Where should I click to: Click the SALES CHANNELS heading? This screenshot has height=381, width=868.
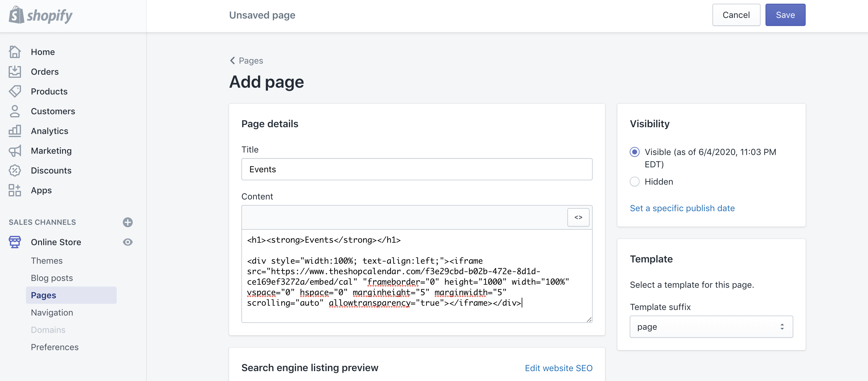43,222
